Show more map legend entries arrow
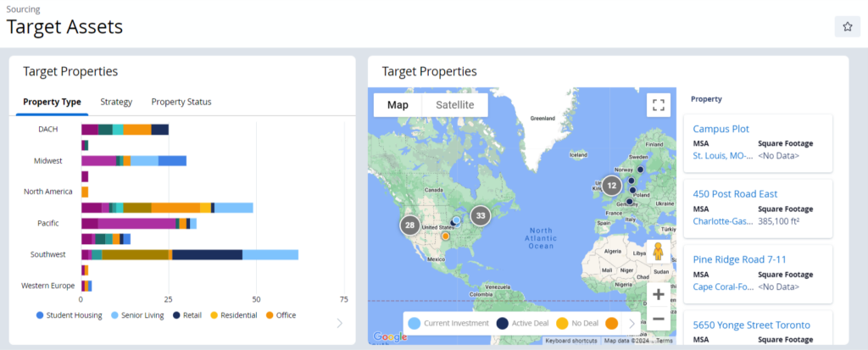This screenshot has height=350, width=868. (x=632, y=323)
